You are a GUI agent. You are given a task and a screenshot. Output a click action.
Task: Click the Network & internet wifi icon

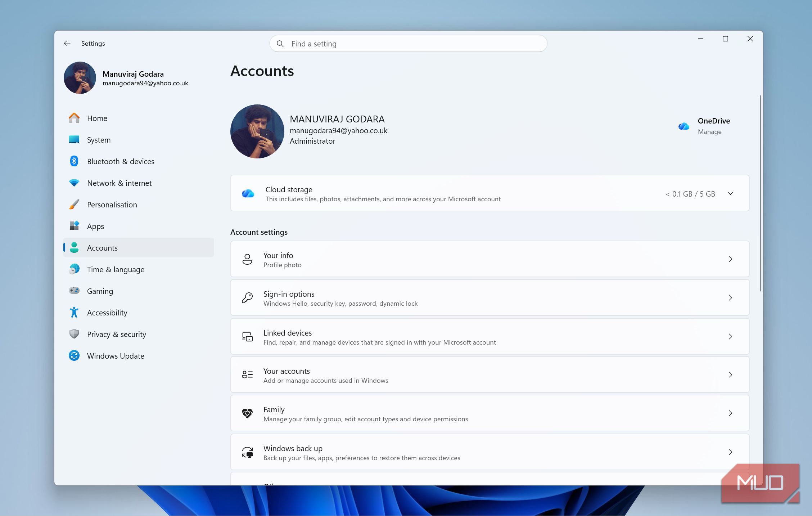point(74,183)
